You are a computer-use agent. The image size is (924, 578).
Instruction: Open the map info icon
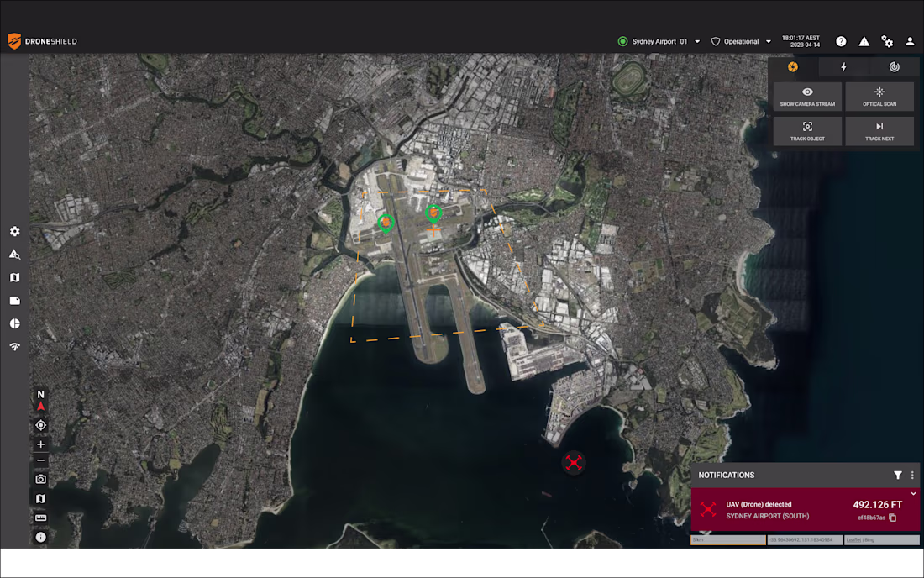40,537
